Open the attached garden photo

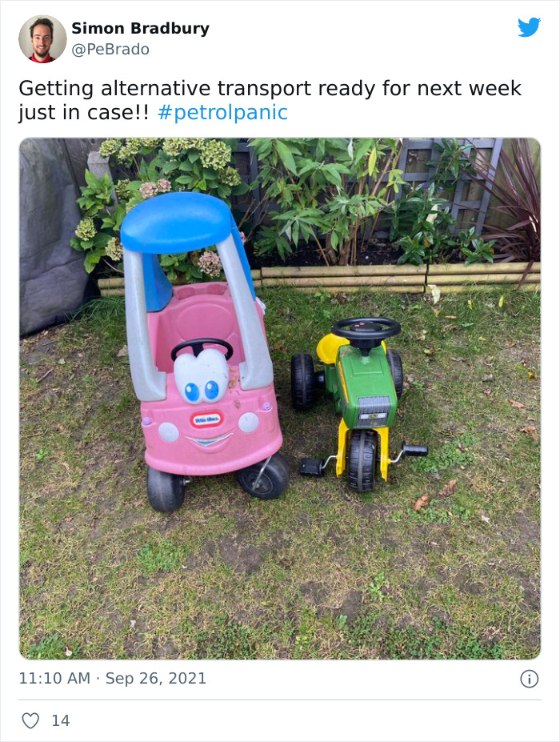tap(280, 399)
